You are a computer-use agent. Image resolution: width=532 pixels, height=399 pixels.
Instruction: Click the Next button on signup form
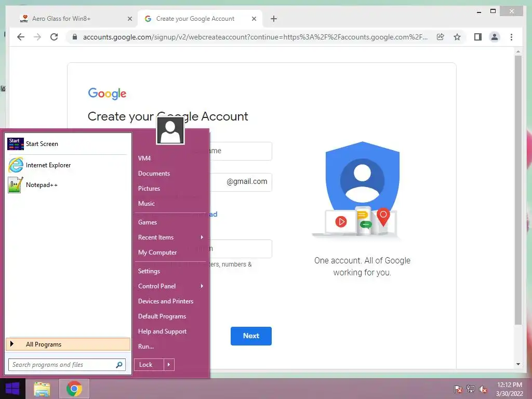click(251, 336)
